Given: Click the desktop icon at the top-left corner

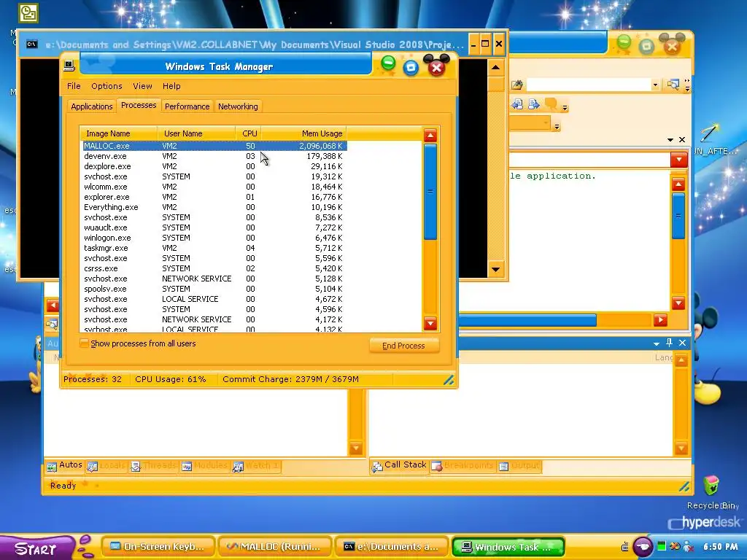Looking at the screenshot, I should point(28,13).
